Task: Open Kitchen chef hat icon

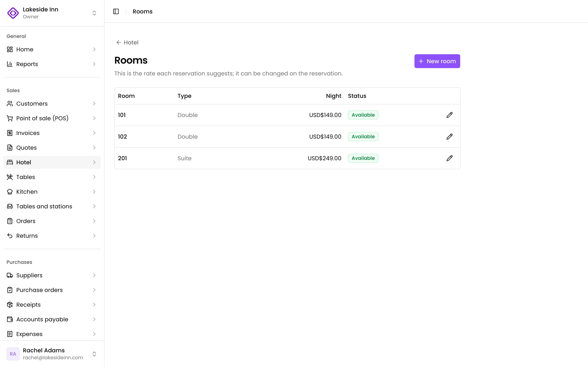Action: [x=10, y=192]
